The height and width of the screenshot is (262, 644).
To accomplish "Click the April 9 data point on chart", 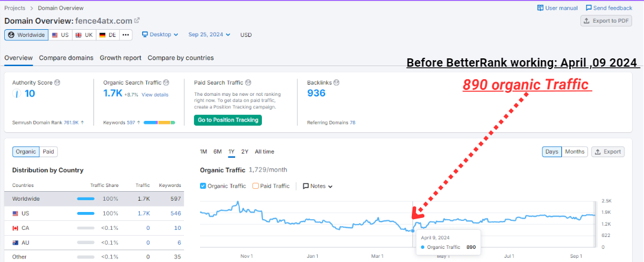I will [x=413, y=230].
